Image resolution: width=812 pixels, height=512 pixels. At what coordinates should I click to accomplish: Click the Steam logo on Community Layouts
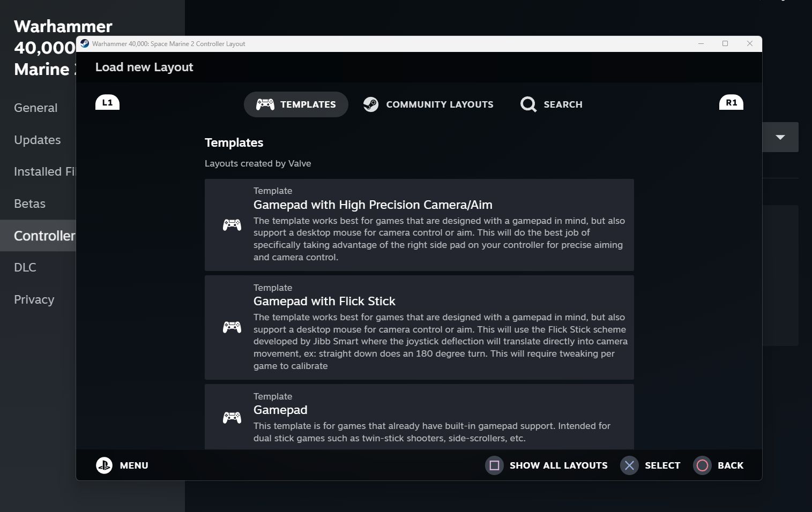pyautogui.click(x=371, y=104)
